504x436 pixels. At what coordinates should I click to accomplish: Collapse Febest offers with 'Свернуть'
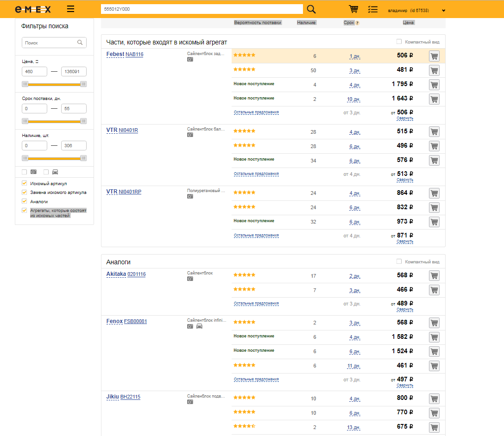coord(404,118)
